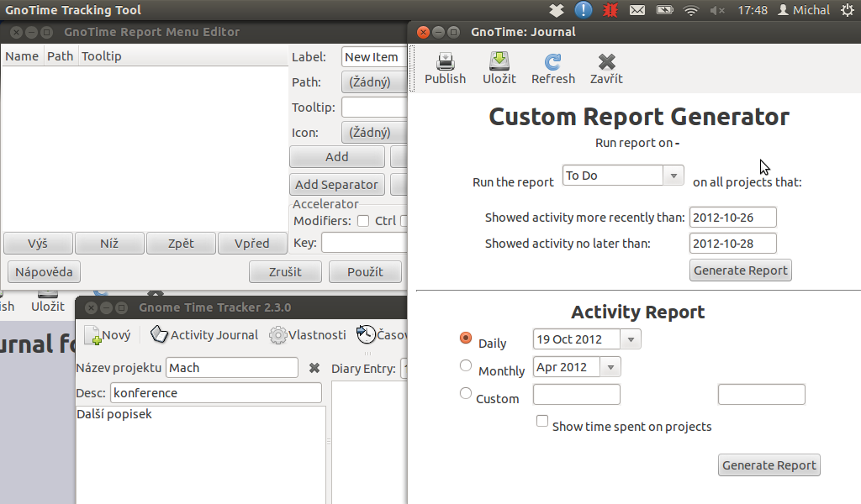Open the Dropbox tray icon
861x504 pixels.
pos(557,10)
